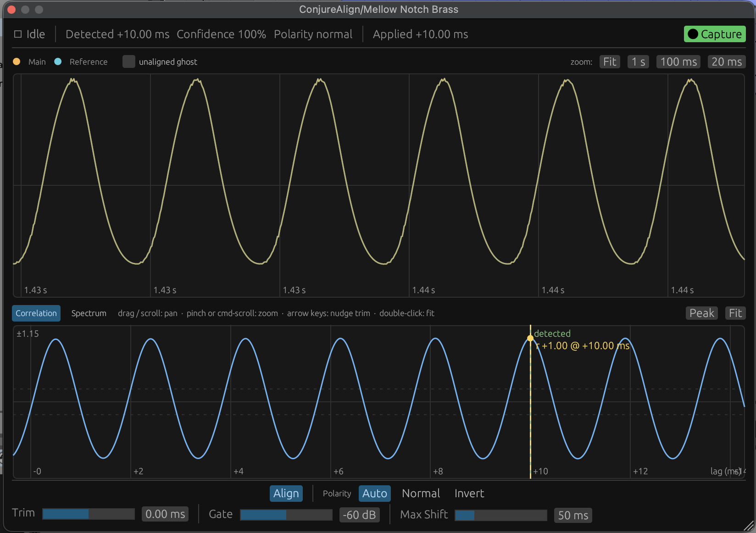The image size is (756, 533).
Task: Click the 'Polarity normal' readout
Action: (313, 34)
